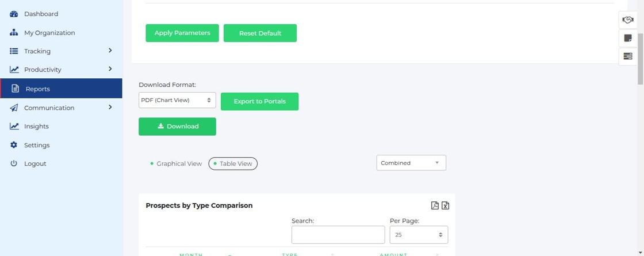The height and width of the screenshot is (256, 644).
Task: Export table as PDF file icon
Action: (x=435, y=205)
